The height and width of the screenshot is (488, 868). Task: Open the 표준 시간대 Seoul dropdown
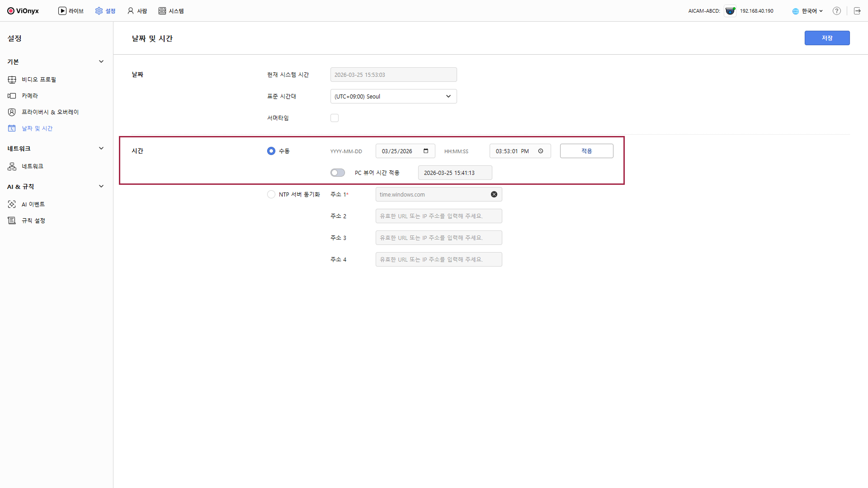click(x=393, y=96)
